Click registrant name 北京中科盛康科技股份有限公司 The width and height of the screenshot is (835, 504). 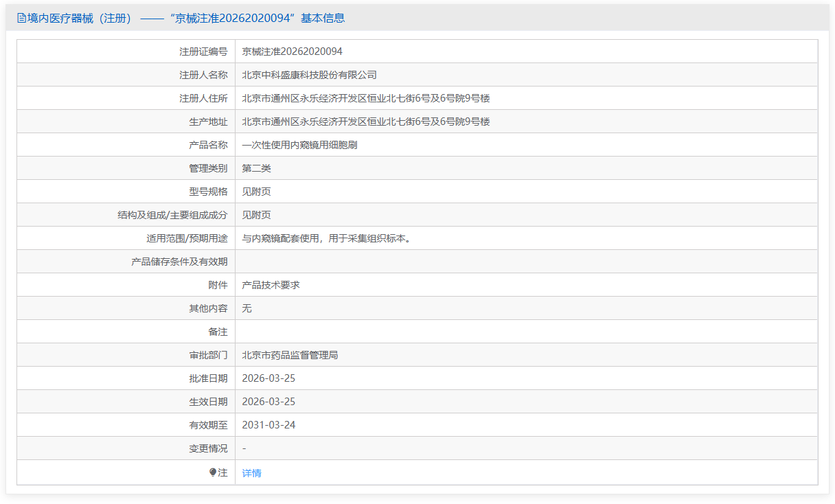(x=310, y=75)
